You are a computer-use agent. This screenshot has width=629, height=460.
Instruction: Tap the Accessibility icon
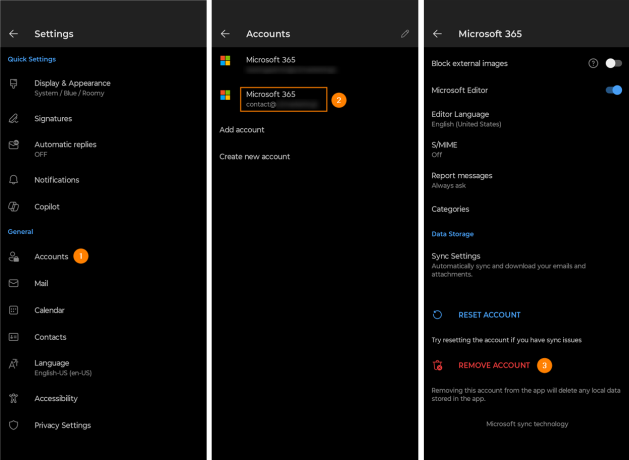(x=14, y=398)
